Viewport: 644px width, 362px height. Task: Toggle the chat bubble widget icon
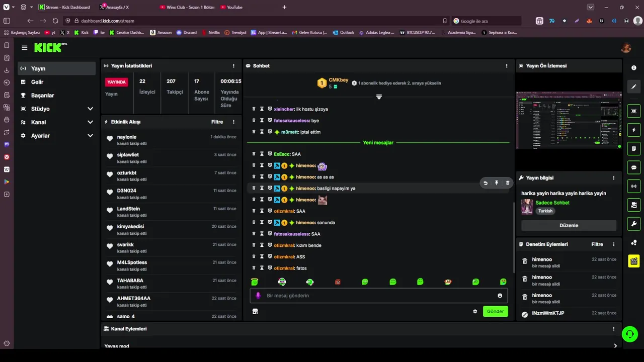click(x=634, y=167)
